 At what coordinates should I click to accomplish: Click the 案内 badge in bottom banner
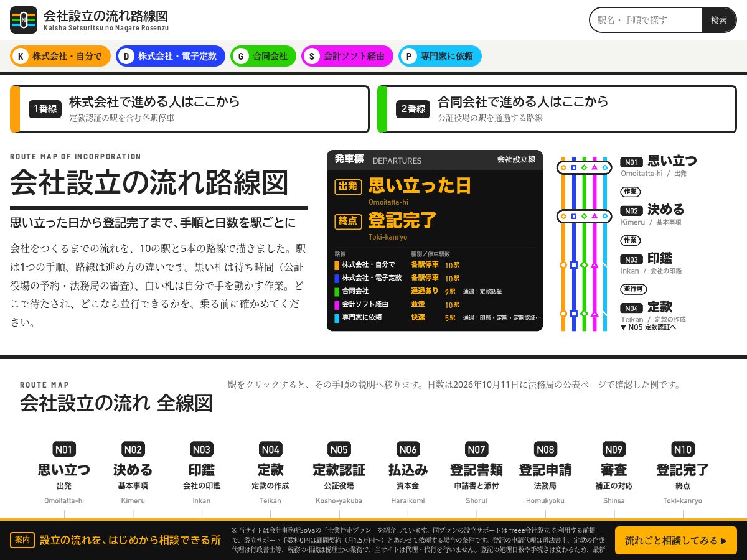(22, 540)
